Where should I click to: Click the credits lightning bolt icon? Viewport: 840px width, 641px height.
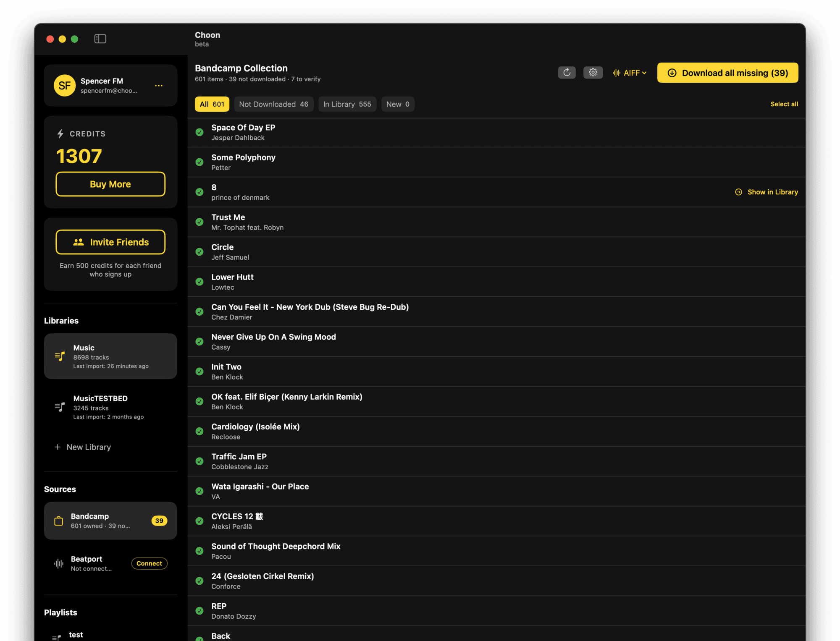(x=60, y=133)
